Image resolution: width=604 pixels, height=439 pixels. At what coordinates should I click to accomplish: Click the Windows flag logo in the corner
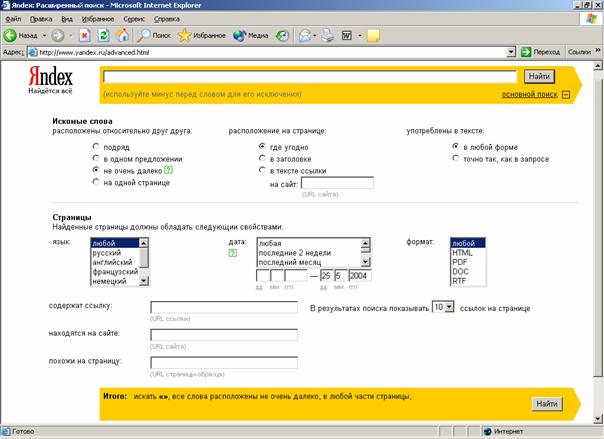tap(591, 19)
